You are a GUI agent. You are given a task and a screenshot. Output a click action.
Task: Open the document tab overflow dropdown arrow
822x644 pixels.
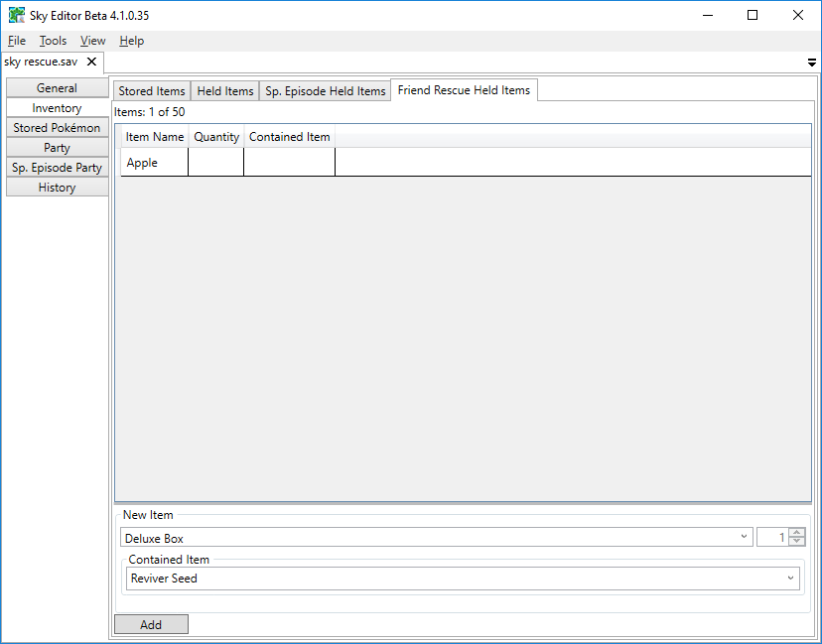[x=811, y=63]
